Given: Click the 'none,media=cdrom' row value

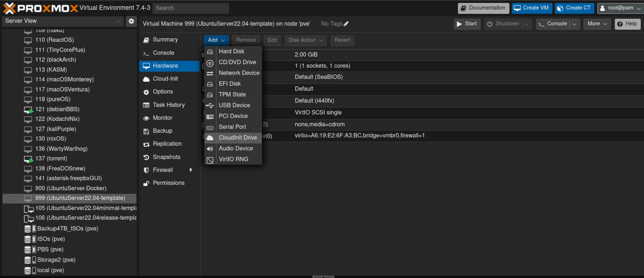Looking at the screenshot, I should (x=320, y=124).
